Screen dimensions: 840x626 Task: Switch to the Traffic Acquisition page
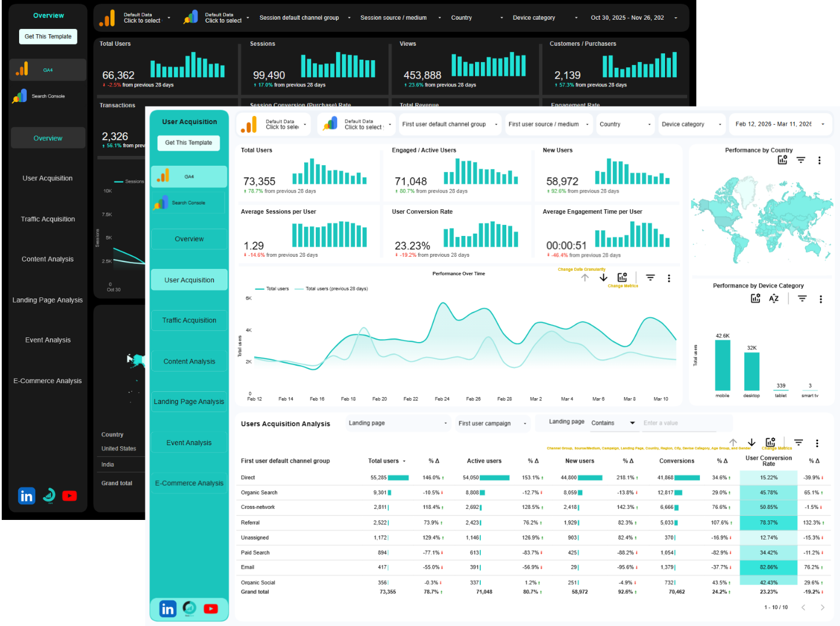(x=189, y=320)
